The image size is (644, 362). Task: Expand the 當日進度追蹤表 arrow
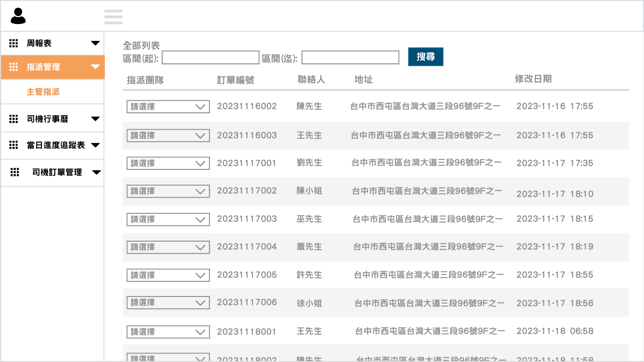pyautogui.click(x=95, y=145)
